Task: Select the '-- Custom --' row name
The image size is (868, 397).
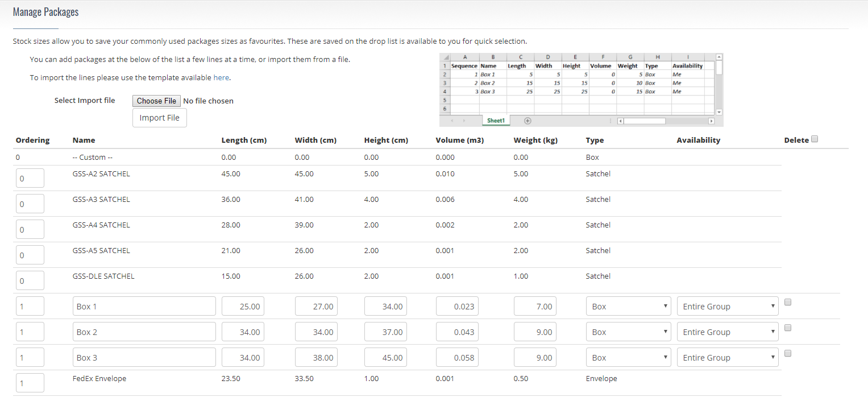Action: tap(94, 157)
